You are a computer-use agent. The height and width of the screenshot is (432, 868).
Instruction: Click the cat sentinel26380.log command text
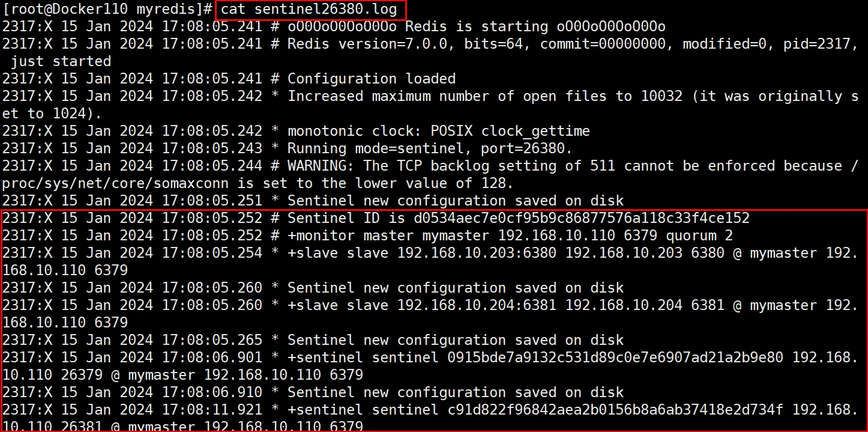coord(309,10)
